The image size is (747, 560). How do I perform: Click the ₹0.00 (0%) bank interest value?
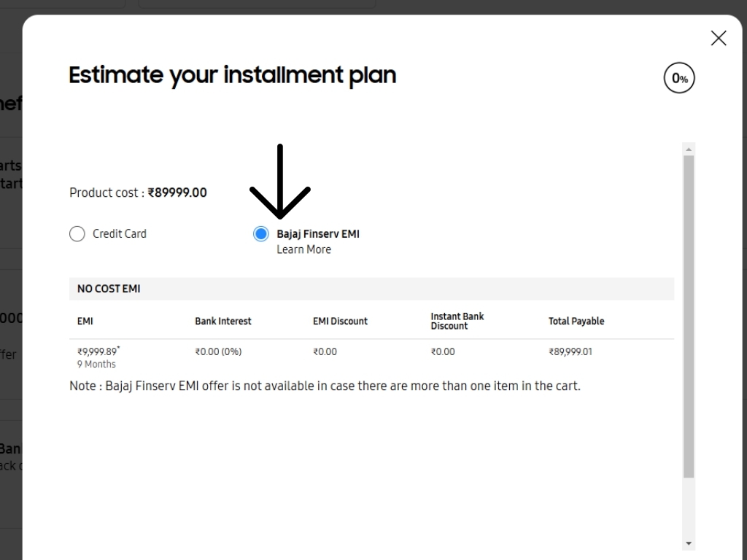pos(218,351)
